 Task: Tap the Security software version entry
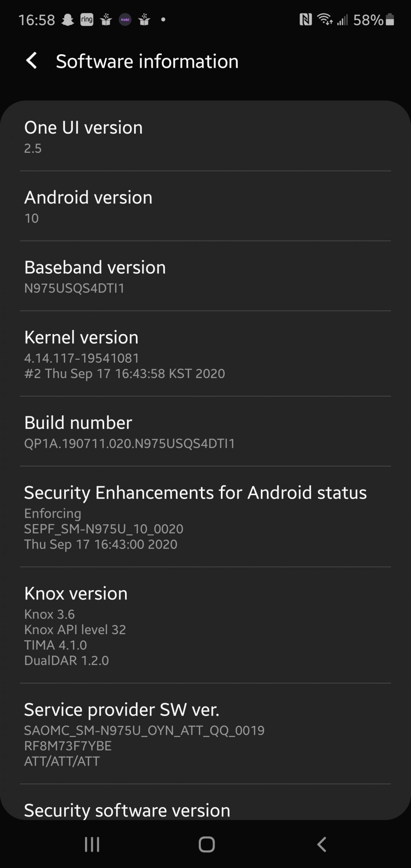click(x=205, y=802)
